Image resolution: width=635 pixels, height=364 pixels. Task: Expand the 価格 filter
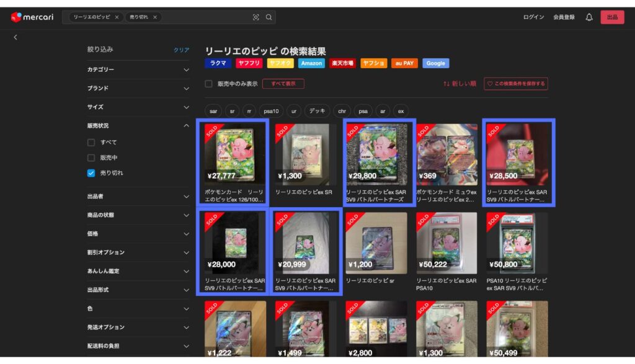[x=138, y=234]
